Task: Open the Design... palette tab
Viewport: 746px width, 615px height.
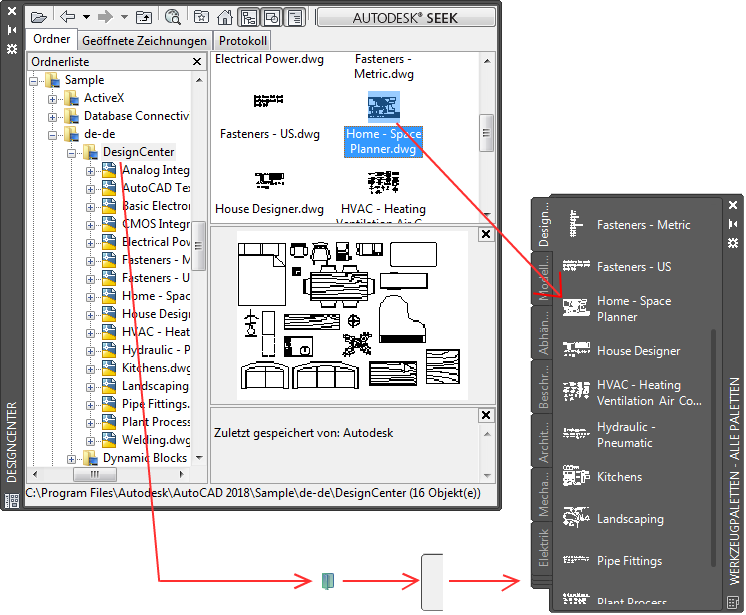Action: tap(543, 224)
